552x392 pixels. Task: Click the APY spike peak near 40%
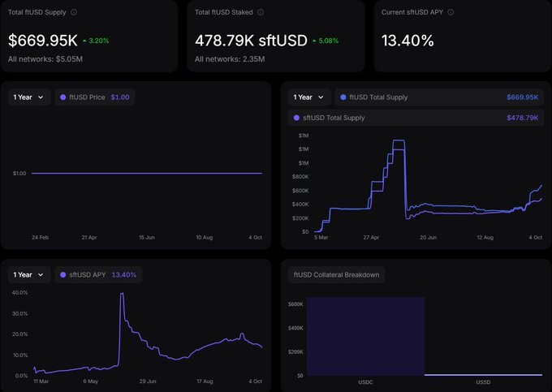122,293
